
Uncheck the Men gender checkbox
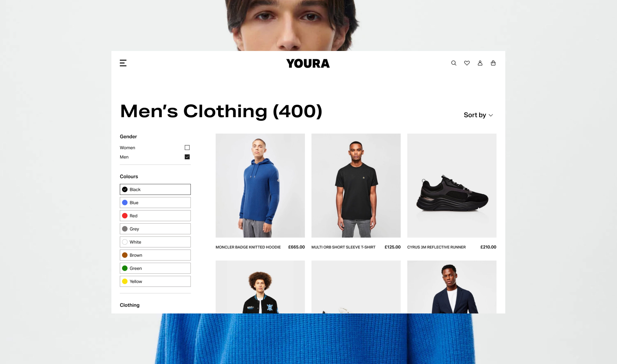coord(187,157)
